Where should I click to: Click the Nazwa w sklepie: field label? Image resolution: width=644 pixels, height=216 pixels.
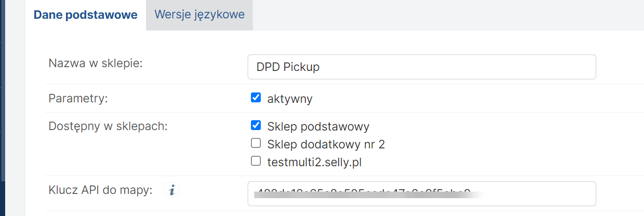(95, 63)
